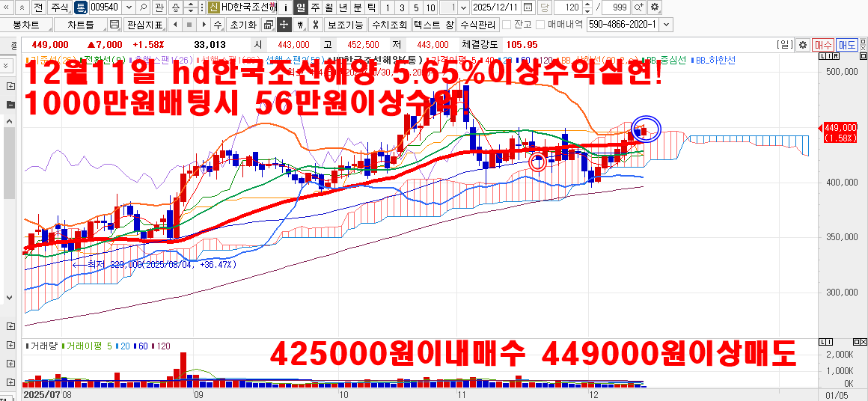Switch chart to 일 (daily) period
868x401 pixels.
[300, 7]
